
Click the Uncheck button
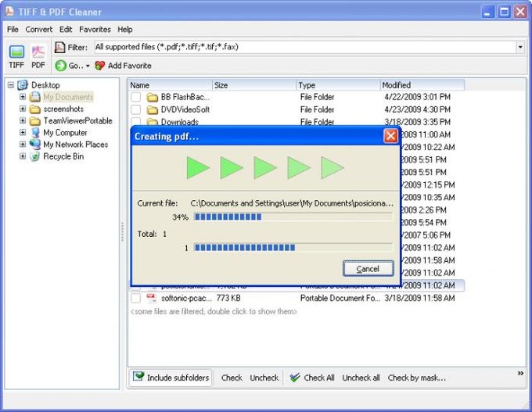tap(264, 378)
